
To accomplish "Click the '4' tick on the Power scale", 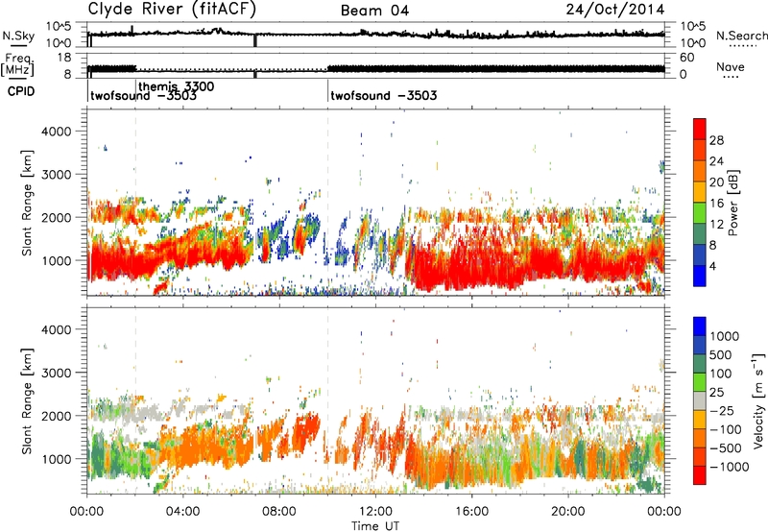I will click(713, 266).
